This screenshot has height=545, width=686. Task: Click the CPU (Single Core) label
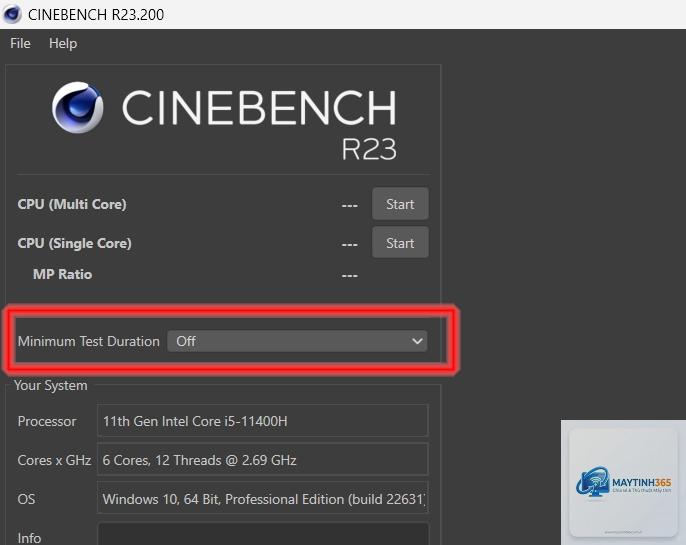pos(74,243)
